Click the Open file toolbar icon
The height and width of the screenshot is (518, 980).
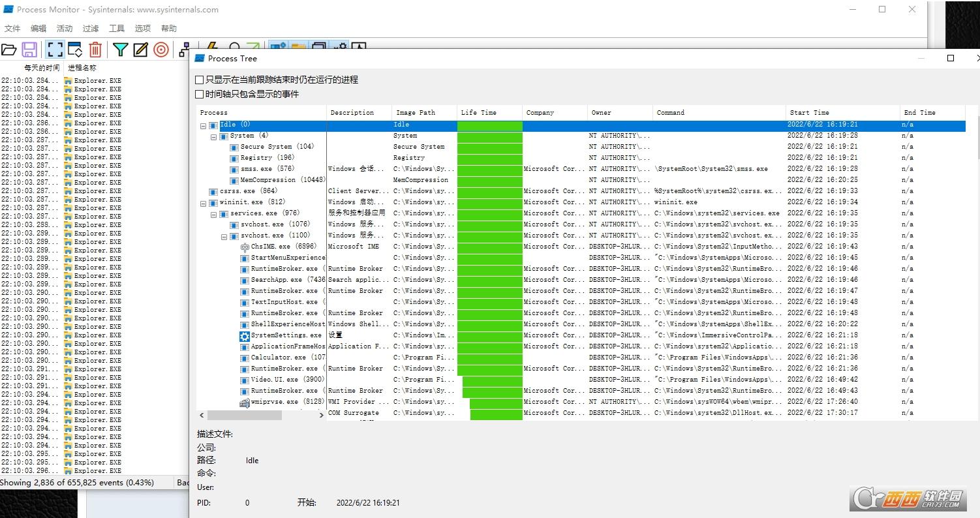pyautogui.click(x=8, y=50)
